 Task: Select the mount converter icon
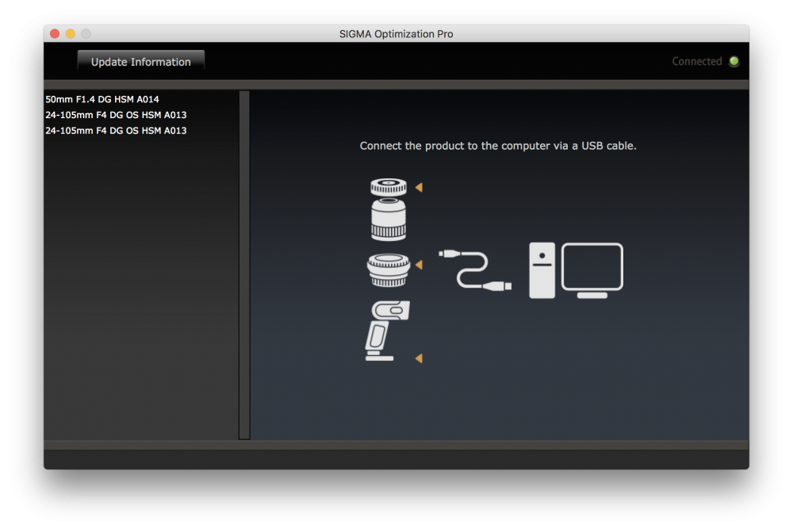389,270
